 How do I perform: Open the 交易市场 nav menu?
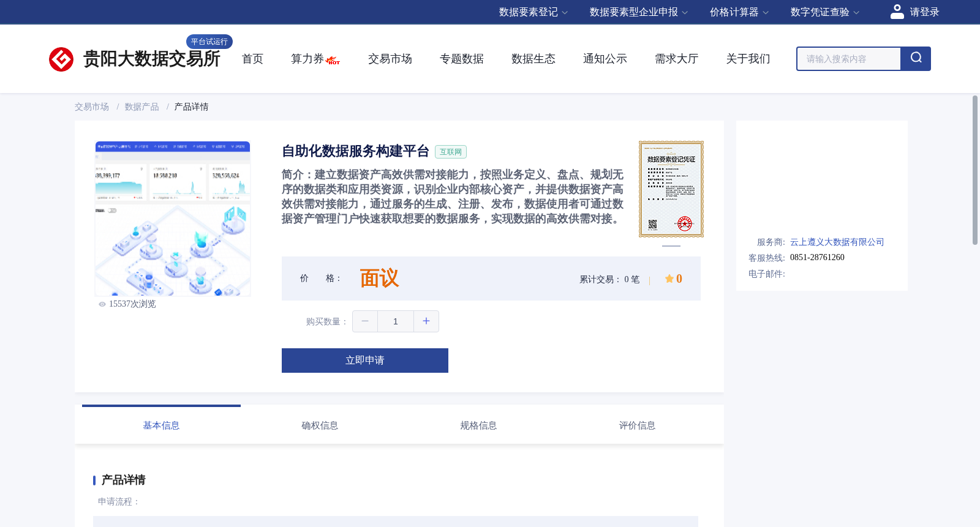[390, 59]
